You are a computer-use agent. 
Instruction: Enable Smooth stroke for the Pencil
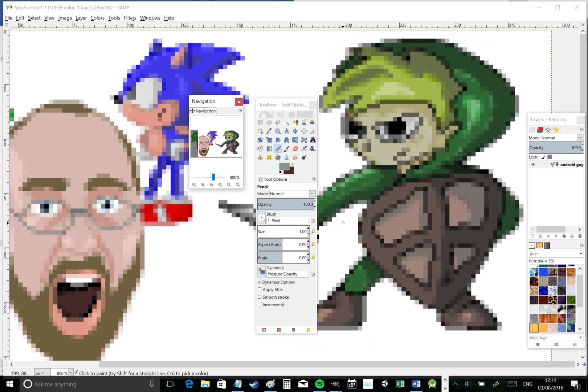260,297
